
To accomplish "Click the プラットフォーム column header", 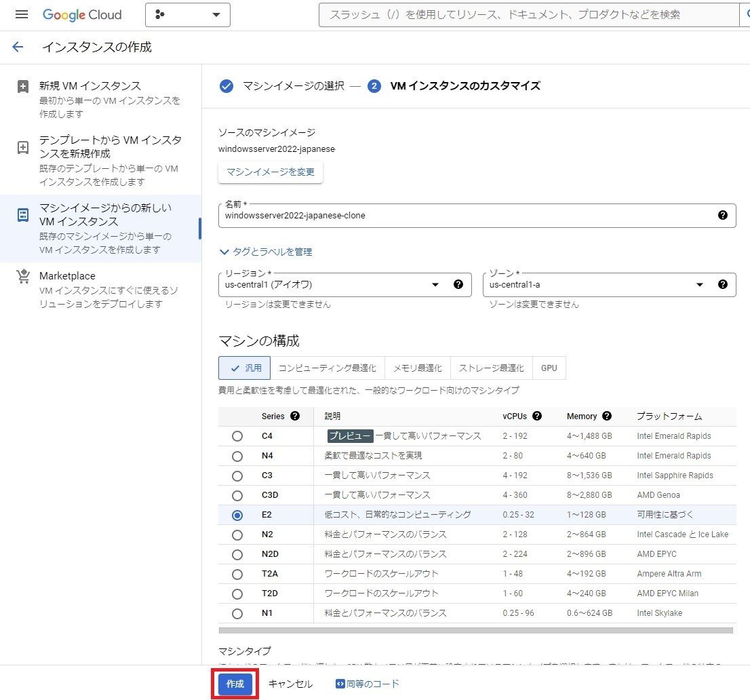I will 669,416.
